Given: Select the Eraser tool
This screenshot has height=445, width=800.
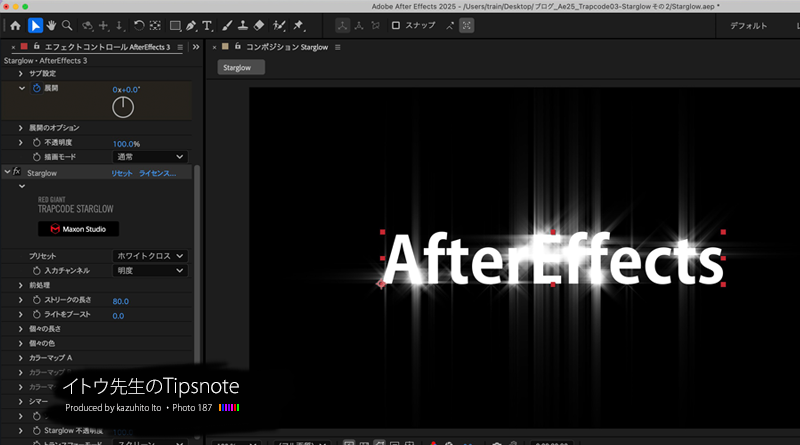Looking at the screenshot, I should tap(259, 26).
